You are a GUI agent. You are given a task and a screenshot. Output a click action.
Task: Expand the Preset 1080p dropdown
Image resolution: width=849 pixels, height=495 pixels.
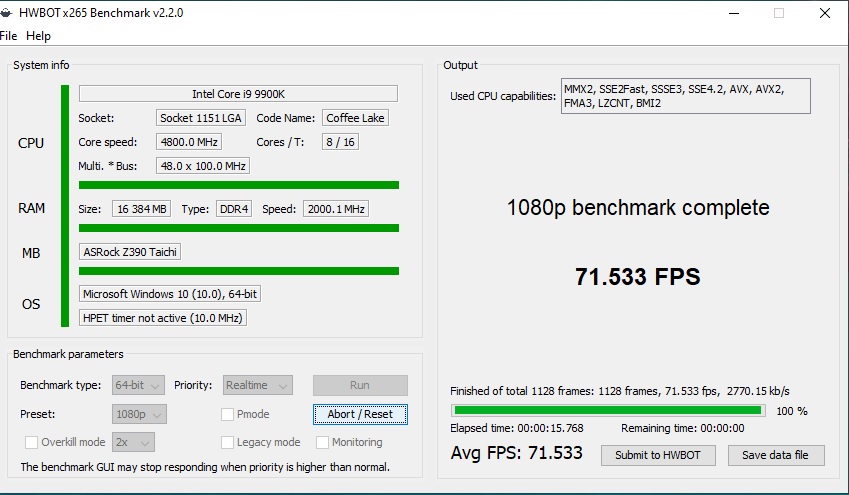click(x=139, y=414)
